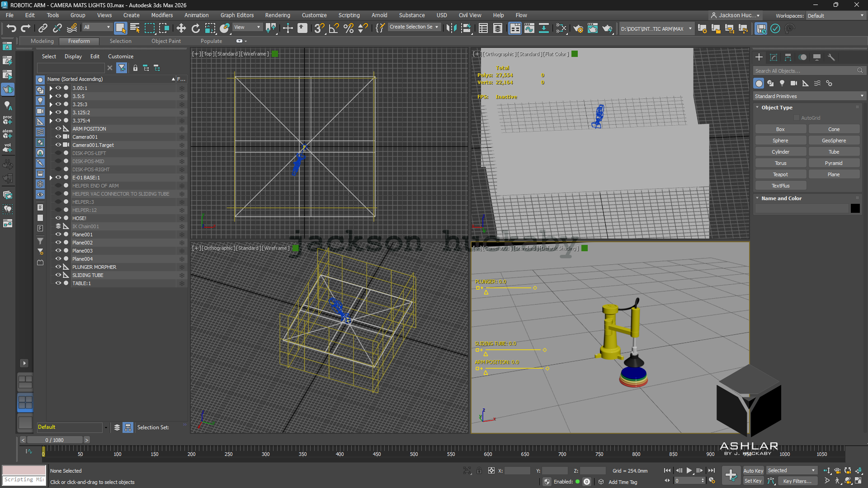Toggle visibility of TABLE:1 object
Viewport: 868px width, 488px height.
58,283
